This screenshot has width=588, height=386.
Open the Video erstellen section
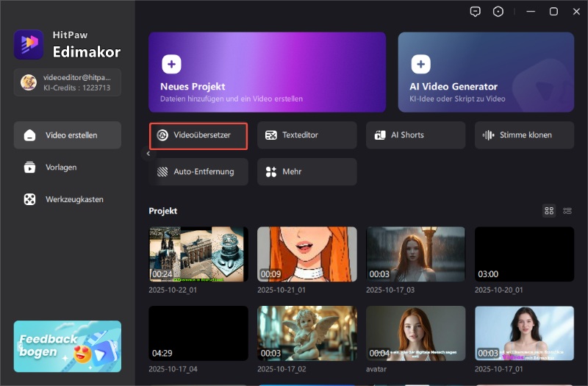point(68,135)
